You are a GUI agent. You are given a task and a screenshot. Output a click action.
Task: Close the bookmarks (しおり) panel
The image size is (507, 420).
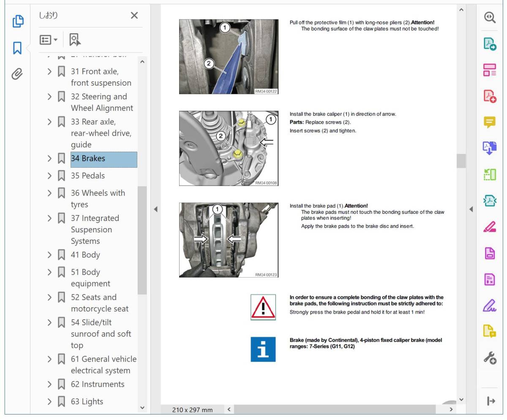[134, 16]
